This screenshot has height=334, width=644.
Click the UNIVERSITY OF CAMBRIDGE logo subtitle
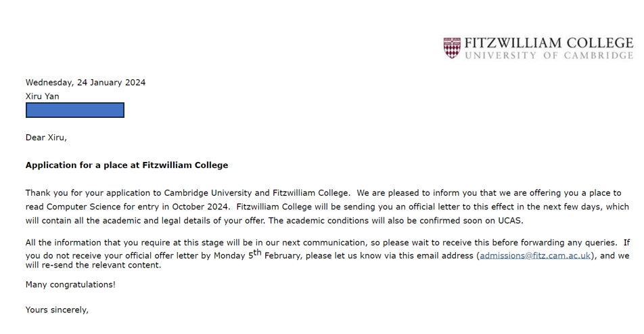pos(549,56)
